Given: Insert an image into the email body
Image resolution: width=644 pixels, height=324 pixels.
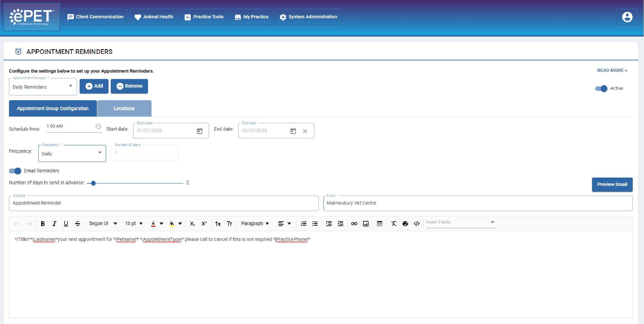Looking at the screenshot, I should (x=366, y=224).
